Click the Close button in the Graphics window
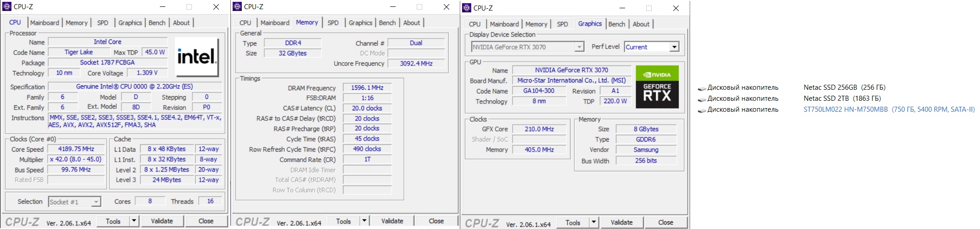Image resolution: width=980 pixels, height=229 pixels. click(666, 223)
